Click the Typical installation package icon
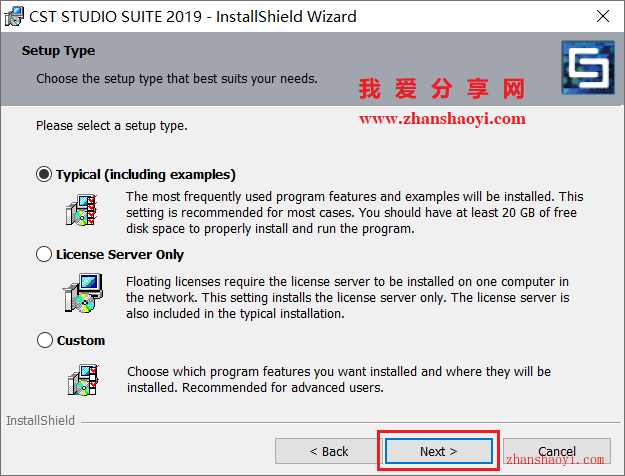 [82, 210]
